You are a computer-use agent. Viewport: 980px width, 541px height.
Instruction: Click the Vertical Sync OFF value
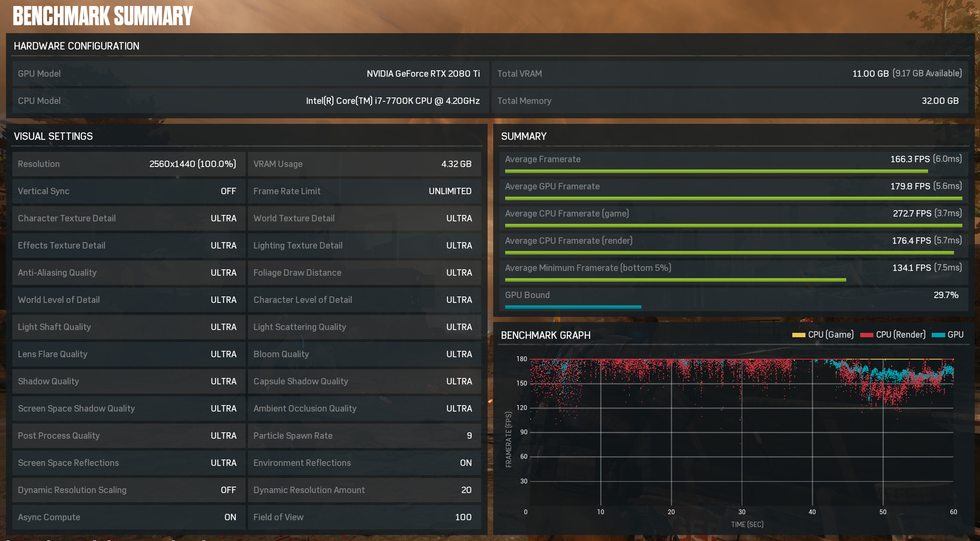pyautogui.click(x=228, y=191)
